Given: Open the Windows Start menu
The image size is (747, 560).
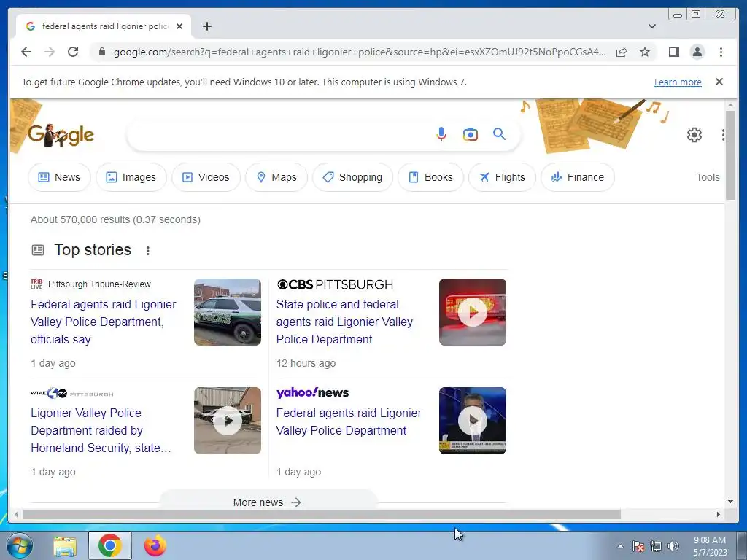Looking at the screenshot, I should pyautogui.click(x=19, y=545).
